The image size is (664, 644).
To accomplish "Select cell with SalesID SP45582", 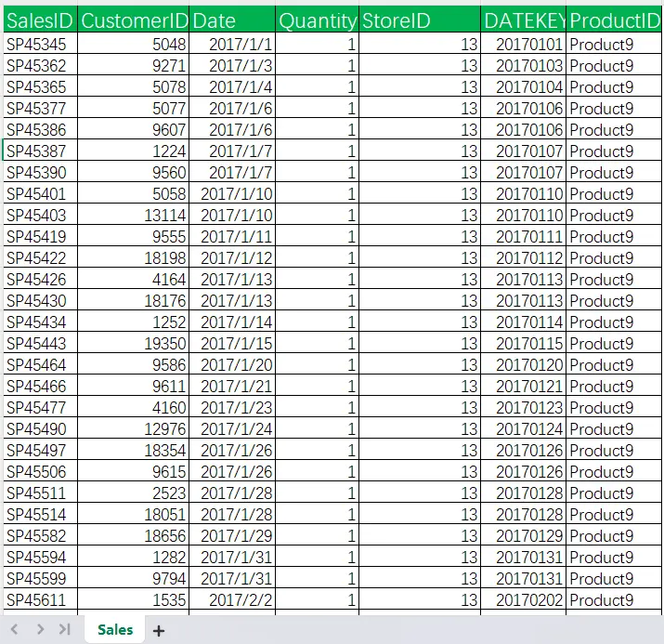I will coord(40,534).
